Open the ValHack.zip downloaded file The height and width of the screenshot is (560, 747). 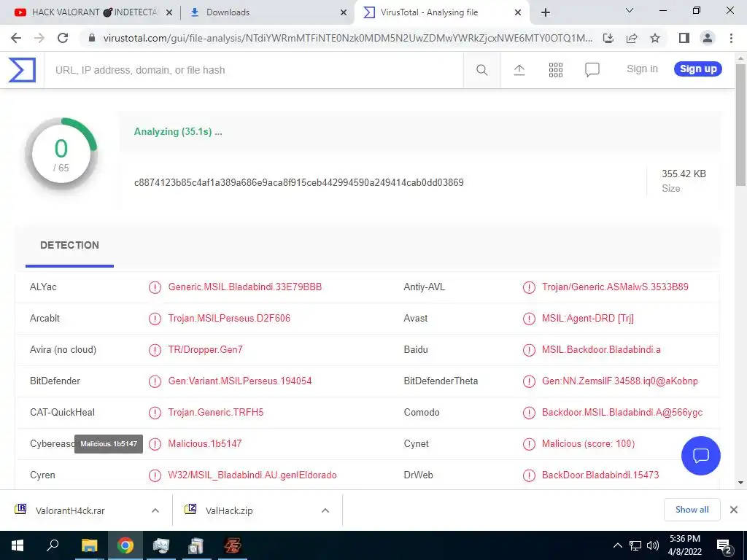pos(229,510)
